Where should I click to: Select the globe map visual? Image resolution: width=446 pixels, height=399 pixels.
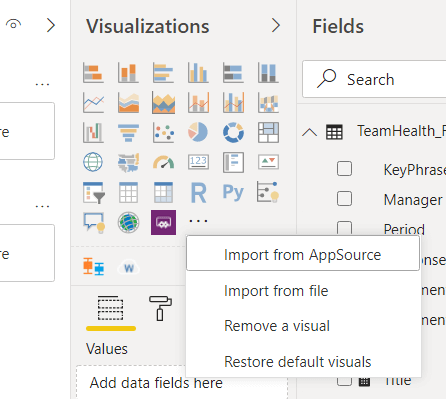(93, 162)
